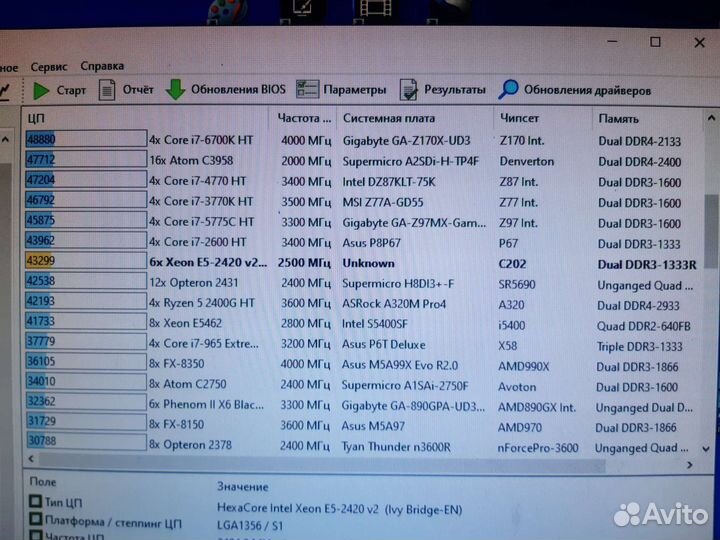Screen dimensions: 720x540
Task: Click the results list scroll down arrow
Action: (706, 449)
